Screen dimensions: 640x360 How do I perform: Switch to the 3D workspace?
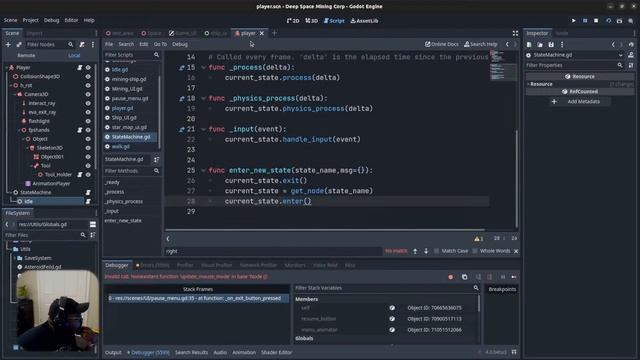click(x=311, y=20)
